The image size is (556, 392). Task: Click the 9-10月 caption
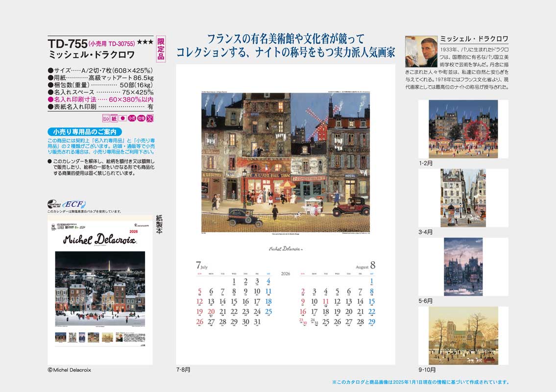tap(427, 369)
